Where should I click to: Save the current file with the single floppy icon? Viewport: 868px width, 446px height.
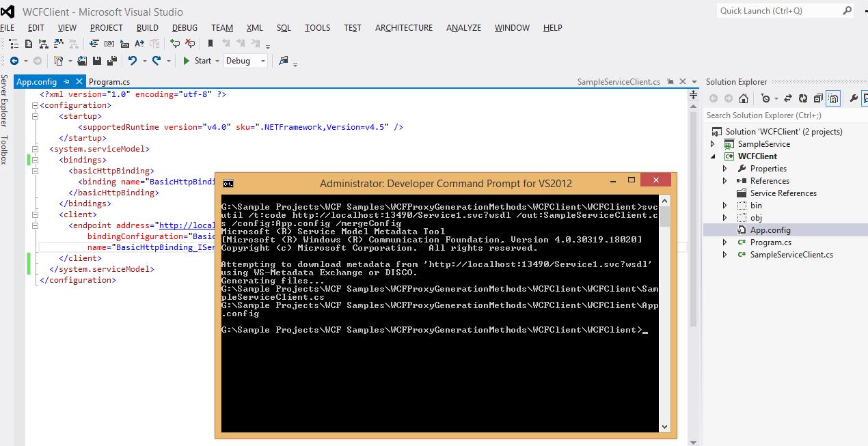[x=97, y=61]
